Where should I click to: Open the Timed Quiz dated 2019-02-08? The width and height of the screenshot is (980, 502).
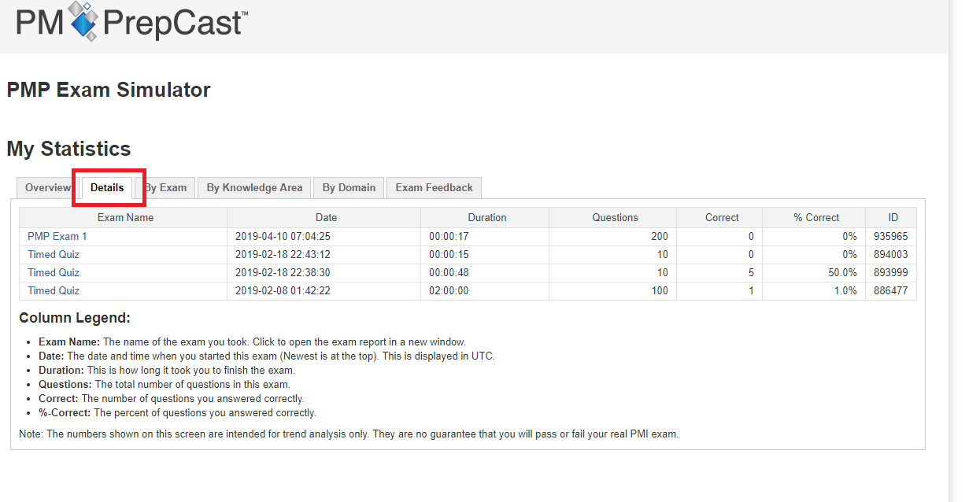(54, 291)
